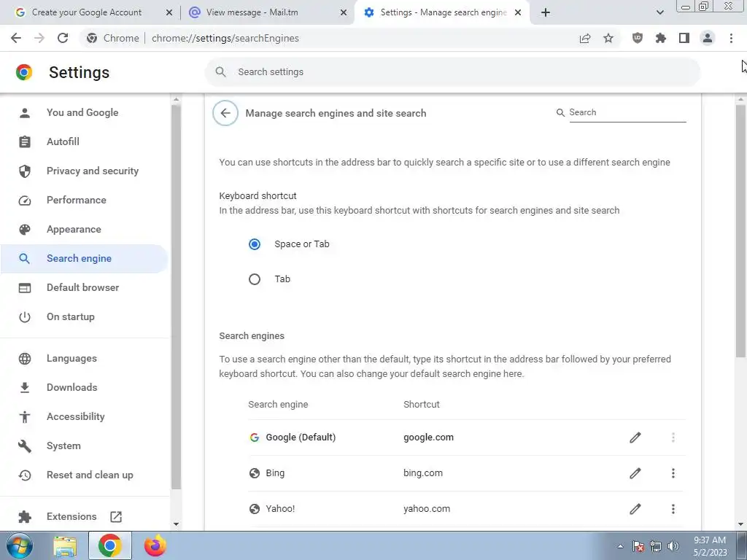Open a new tab with plus button
Viewport: 747px width, 560px height.
(x=546, y=12)
